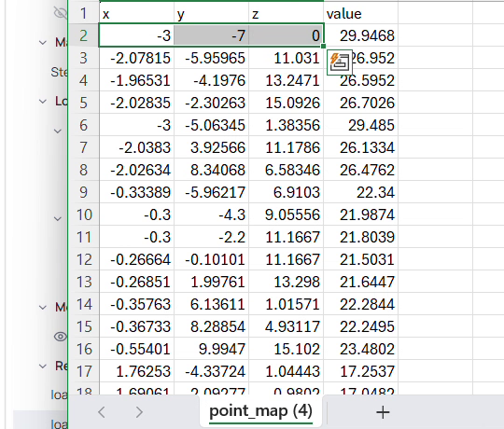
Task: Select cell containing 17.2537
Action: point(360,371)
